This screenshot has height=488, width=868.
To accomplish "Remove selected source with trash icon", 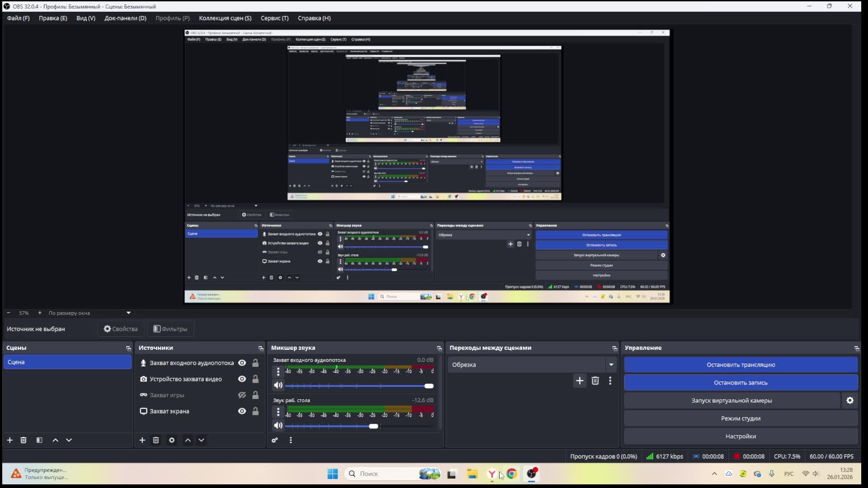I will tap(156, 440).
